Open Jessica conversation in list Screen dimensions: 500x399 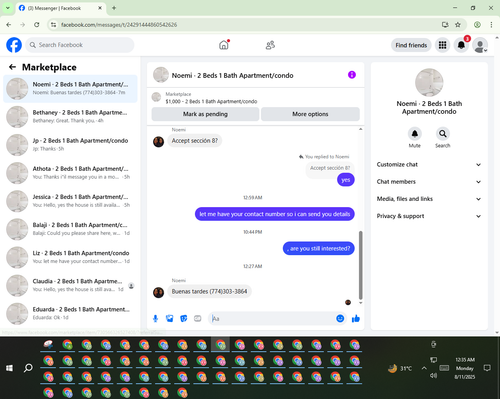pyautogui.click(x=70, y=201)
